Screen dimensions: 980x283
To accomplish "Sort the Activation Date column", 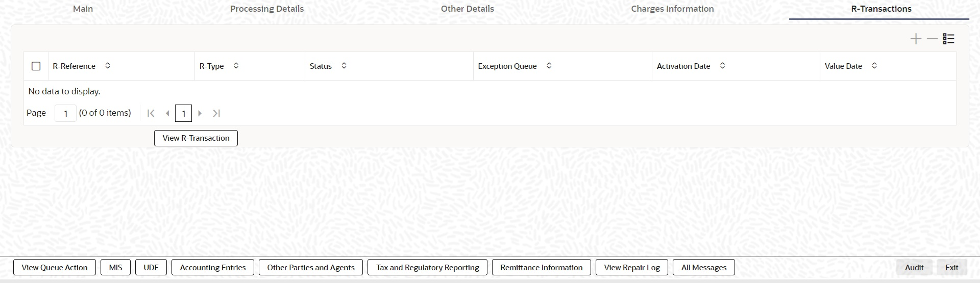I will coord(722,66).
